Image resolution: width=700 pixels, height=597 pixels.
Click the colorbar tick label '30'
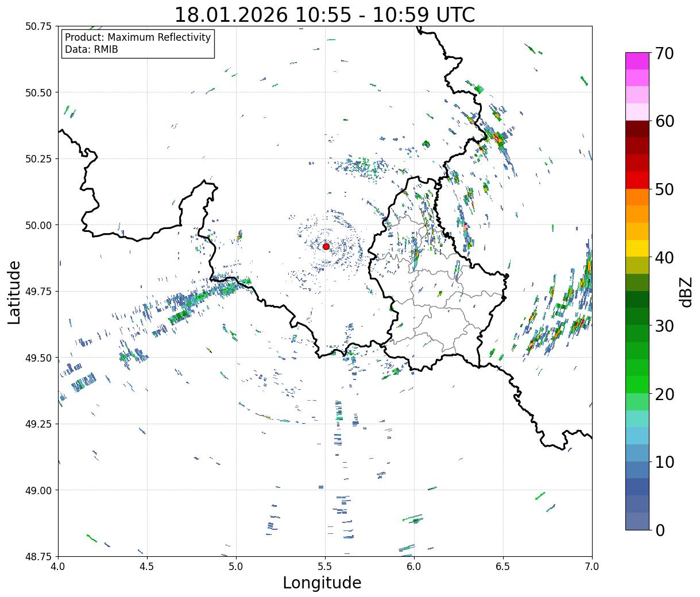[x=664, y=326]
